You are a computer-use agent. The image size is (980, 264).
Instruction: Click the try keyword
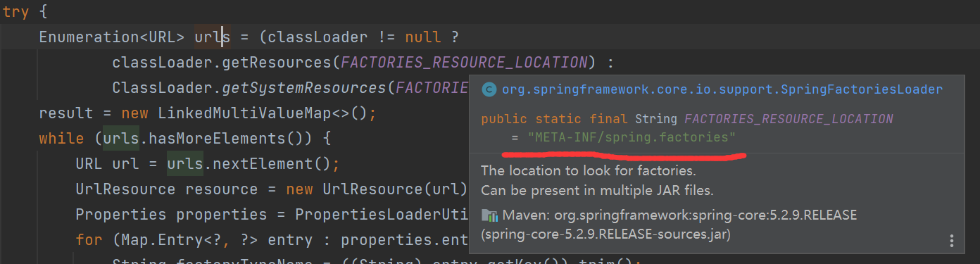click(x=15, y=13)
